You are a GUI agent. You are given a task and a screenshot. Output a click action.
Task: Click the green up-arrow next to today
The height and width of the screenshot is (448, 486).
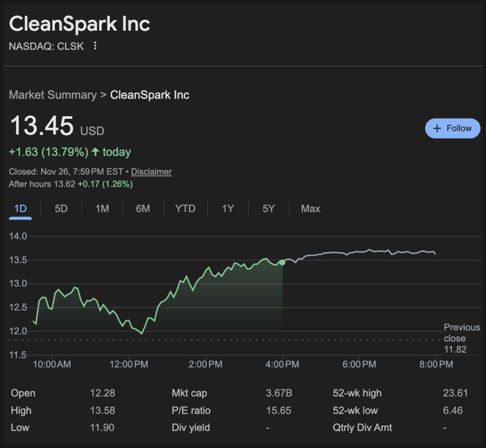[x=95, y=152]
